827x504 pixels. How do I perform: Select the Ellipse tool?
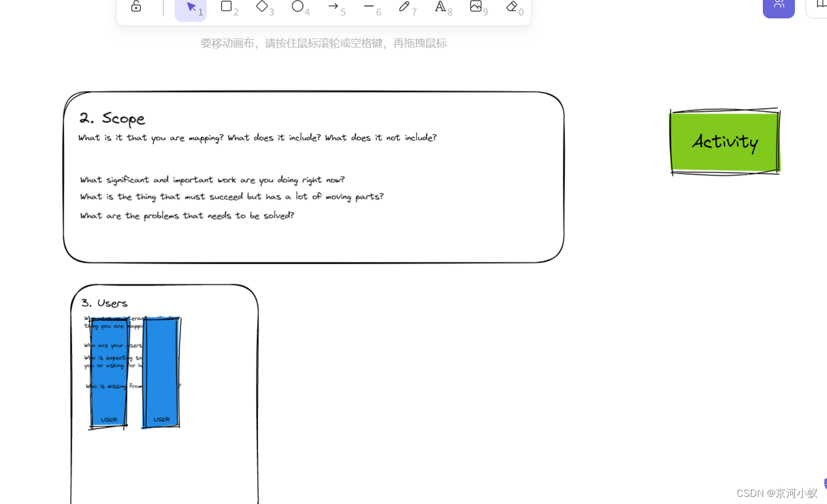click(x=298, y=7)
